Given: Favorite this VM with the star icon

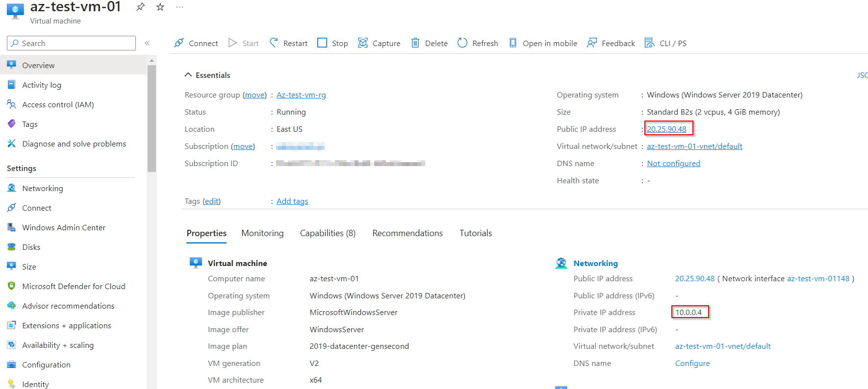Looking at the screenshot, I should pyautogui.click(x=160, y=7).
